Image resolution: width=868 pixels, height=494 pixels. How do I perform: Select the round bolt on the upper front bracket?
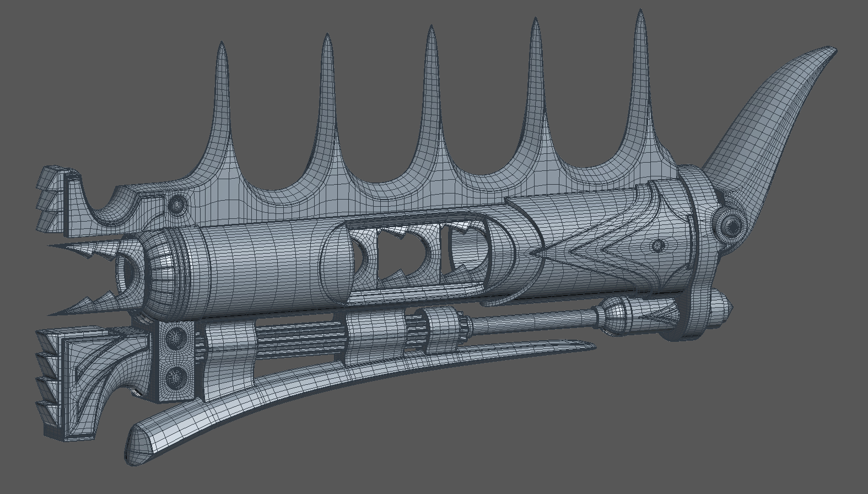(x=177, y=206)
